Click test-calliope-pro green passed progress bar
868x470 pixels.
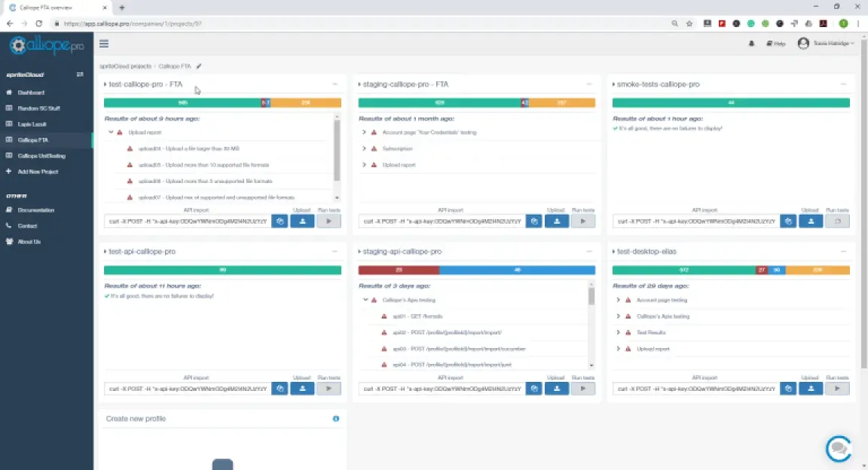coord(182,102)
